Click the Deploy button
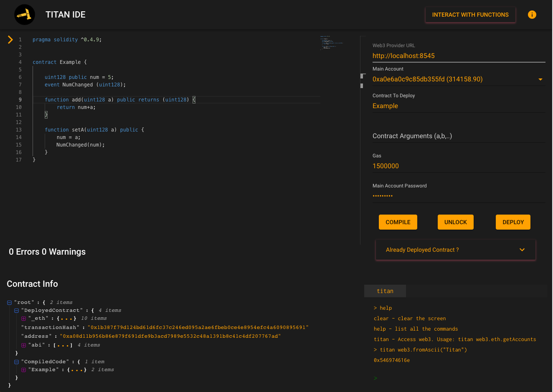553x392 pixels. tap(513, 222)
